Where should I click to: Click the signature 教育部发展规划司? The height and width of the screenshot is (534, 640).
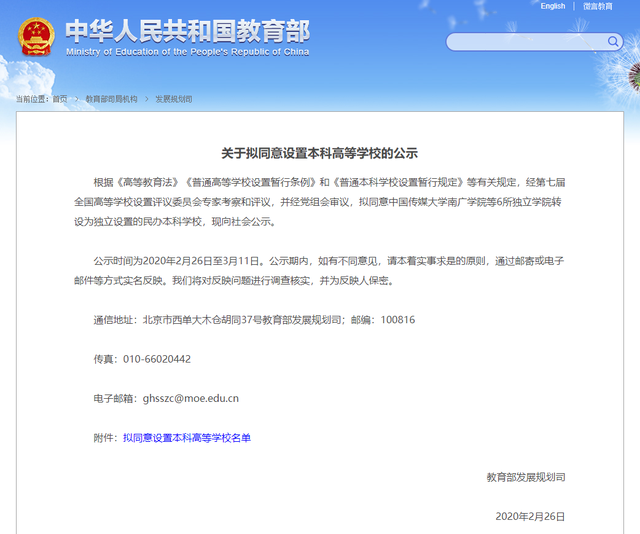[x=526, y=477]
